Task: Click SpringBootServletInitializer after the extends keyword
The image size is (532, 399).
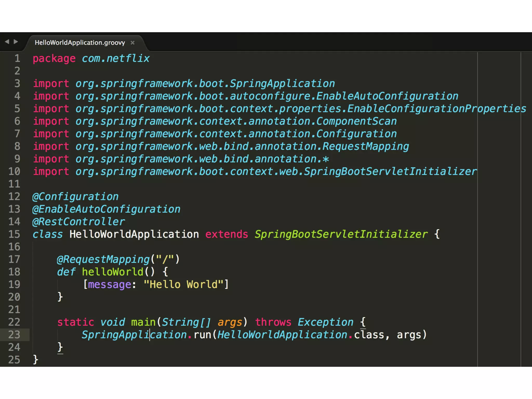Action: tap(341, 234)
